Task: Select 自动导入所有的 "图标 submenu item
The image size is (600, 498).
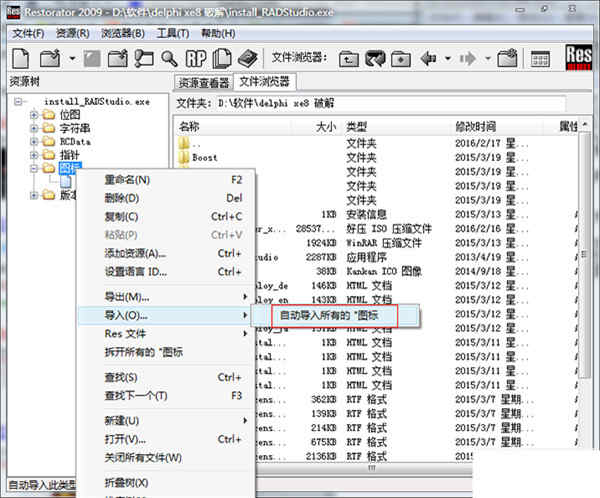Action: coord(335,315)
